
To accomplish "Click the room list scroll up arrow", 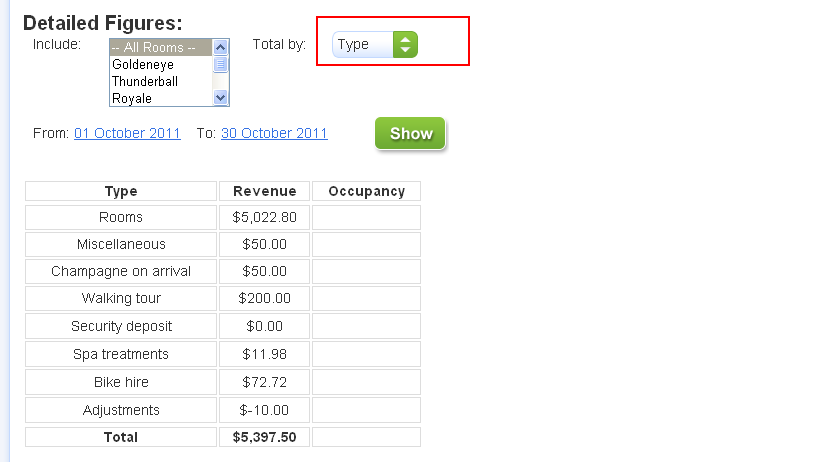I will coord(221,47).
